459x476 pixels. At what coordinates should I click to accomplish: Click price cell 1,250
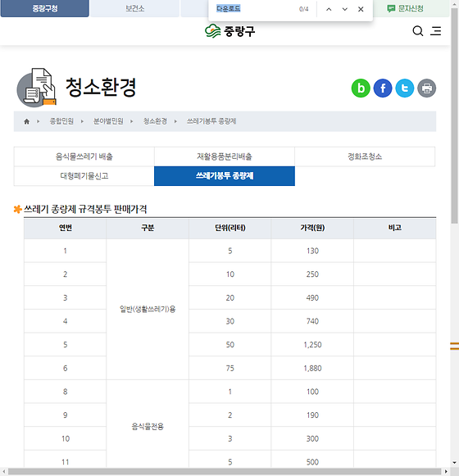pyautogui.click(x=312, y=345)
